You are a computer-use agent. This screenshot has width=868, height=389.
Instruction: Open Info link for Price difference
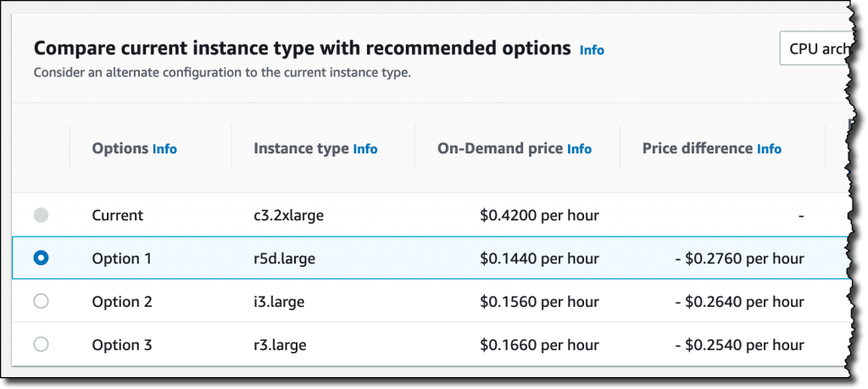coord(769,149)
